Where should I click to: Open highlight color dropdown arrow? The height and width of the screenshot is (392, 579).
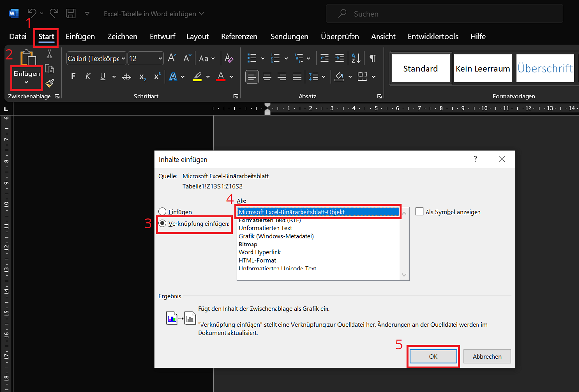[x=208, y=77]
